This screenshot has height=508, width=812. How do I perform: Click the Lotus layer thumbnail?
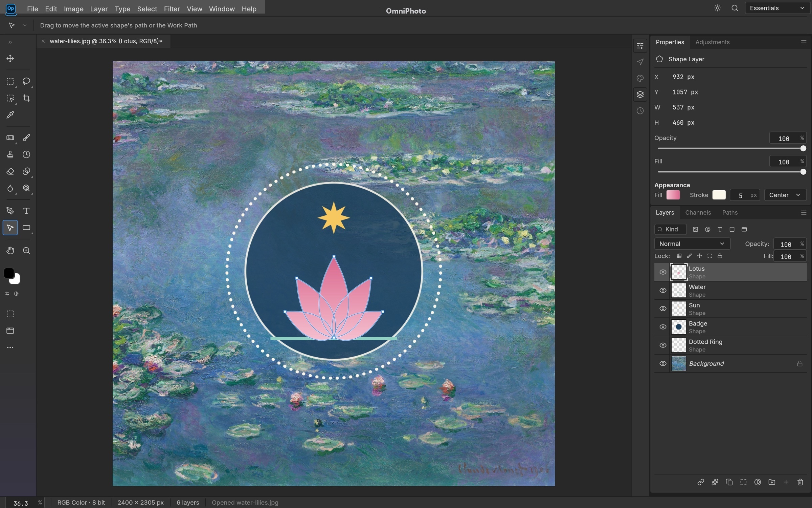(678, 272)
